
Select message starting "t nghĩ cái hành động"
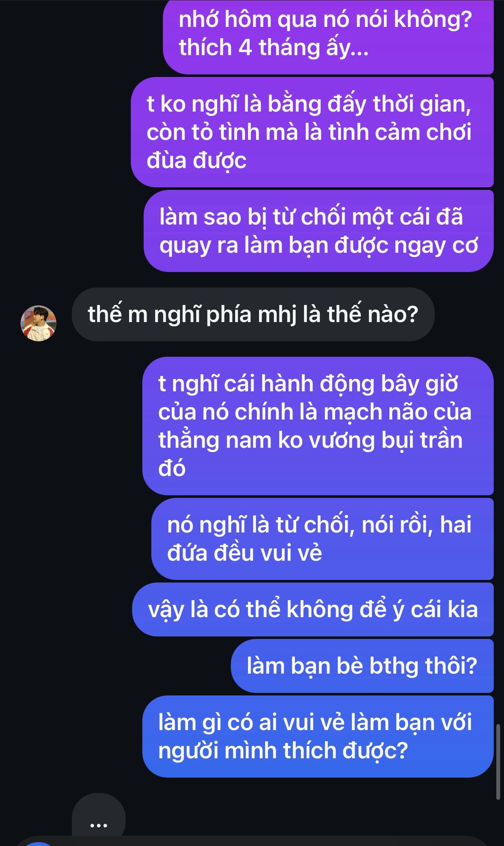tap(318, 426)
